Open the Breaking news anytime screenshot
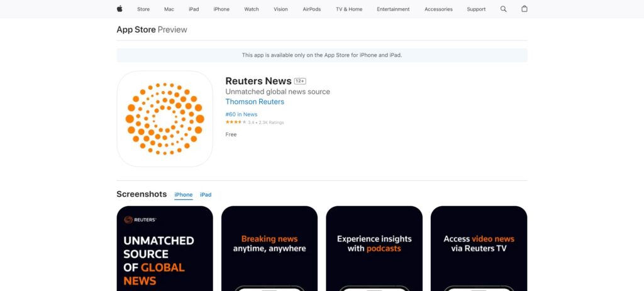This screenshot has height=291, width=644. 269,248
